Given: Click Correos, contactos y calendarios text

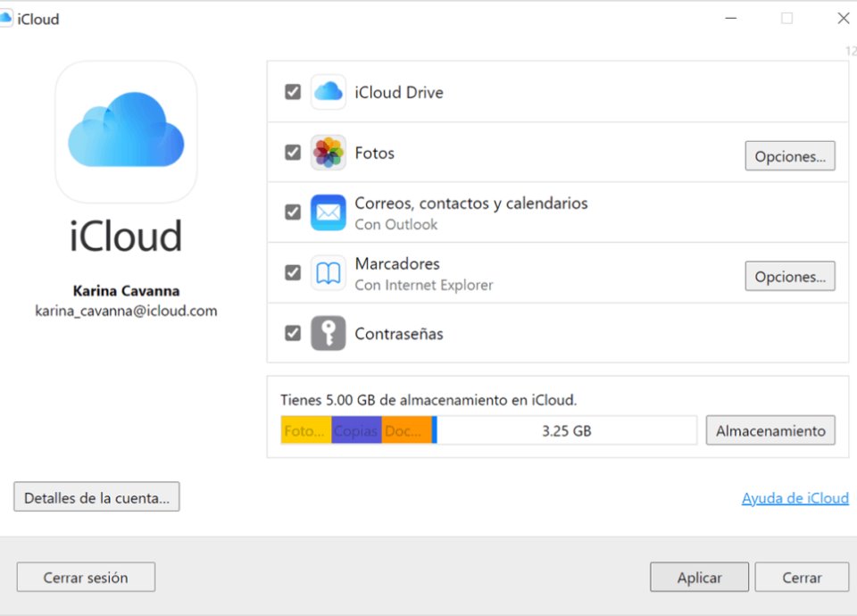Looking at the screenshot, I should point(471,204).
